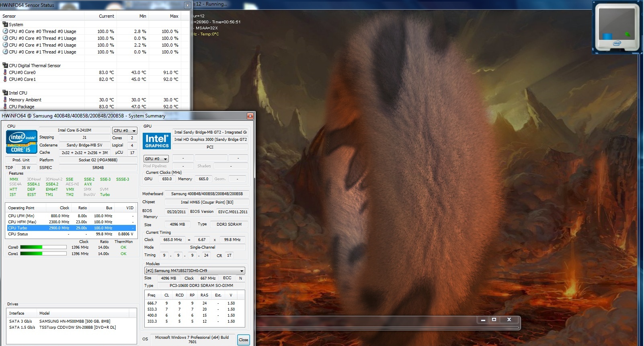Click the Close button in System Summary

click(244, 340)
